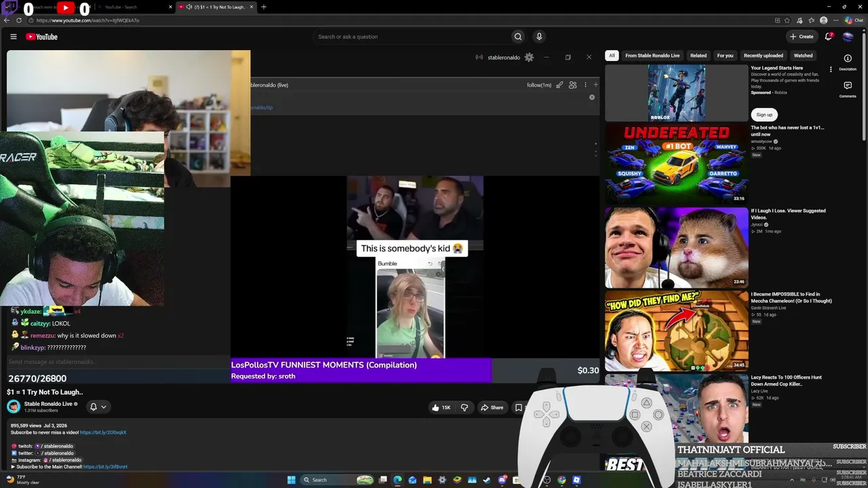Viewport: 868px width, 488px height.
Task: Open video titled The bot who has never lost
Action: 787,130
